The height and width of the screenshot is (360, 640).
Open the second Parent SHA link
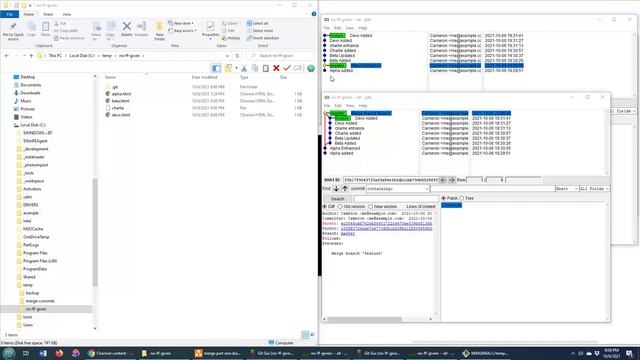386,229
